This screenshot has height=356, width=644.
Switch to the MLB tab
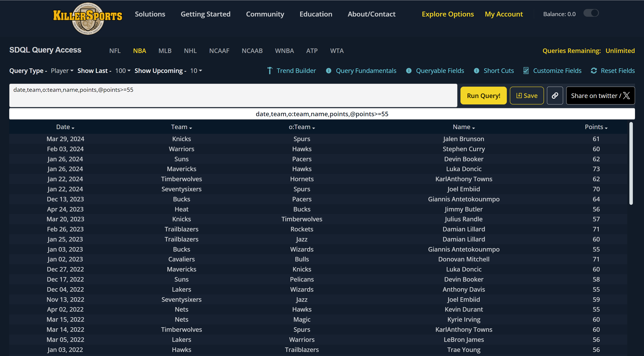pos(165,51)
